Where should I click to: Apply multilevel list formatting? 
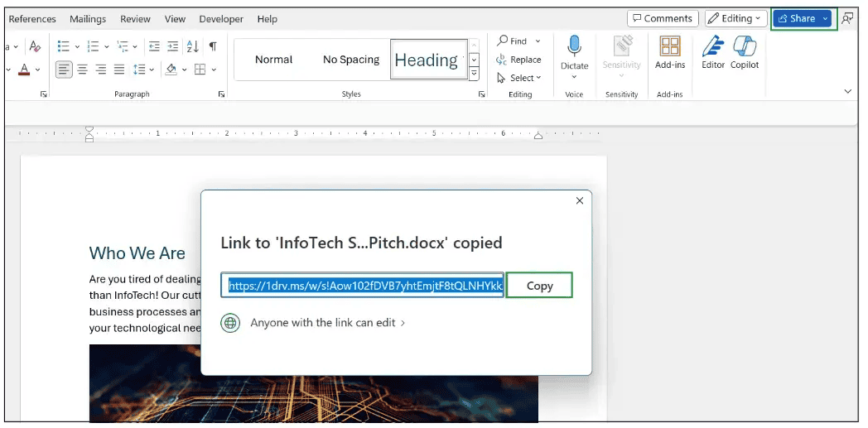[x=123, y=46]
